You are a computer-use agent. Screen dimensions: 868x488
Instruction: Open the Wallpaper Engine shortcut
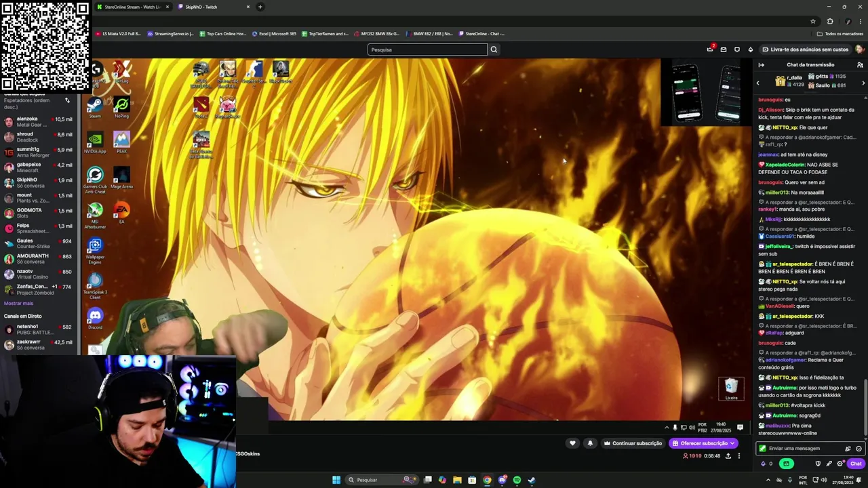tap(95, 251)
